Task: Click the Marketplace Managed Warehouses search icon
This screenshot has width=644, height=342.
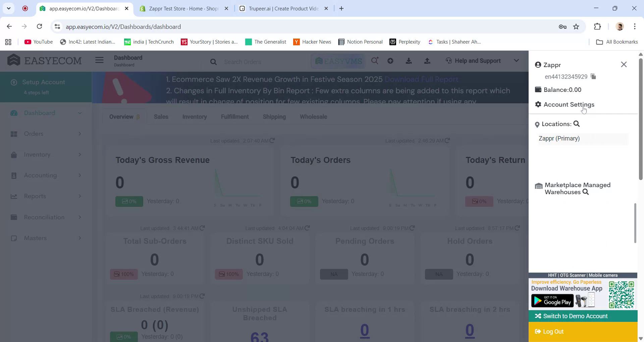Action: click(586, 192)
